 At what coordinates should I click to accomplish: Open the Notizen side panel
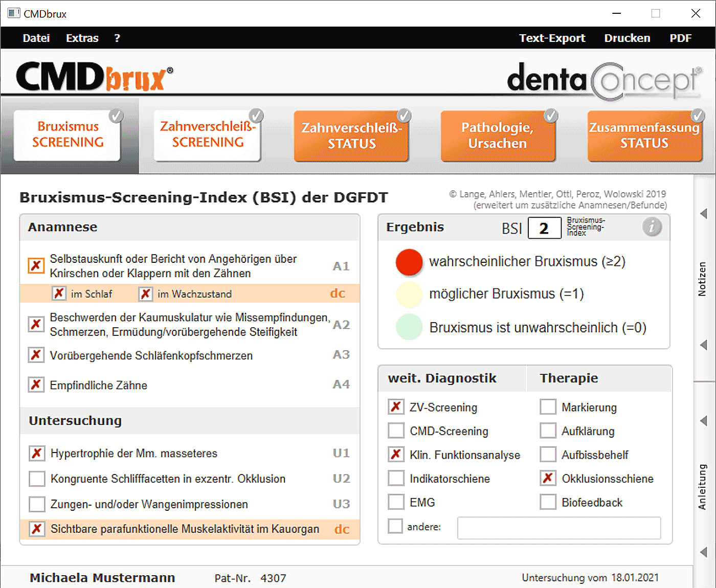pos(702,279)
